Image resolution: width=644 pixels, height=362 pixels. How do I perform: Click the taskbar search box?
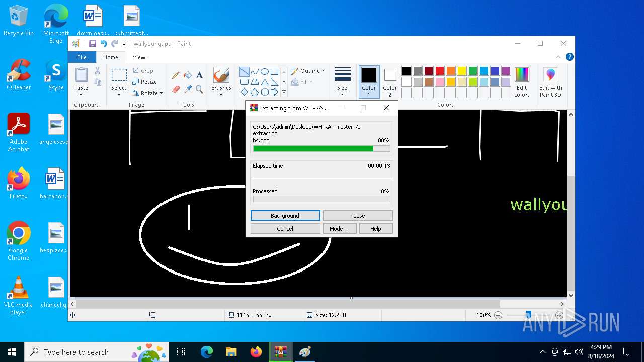pyautogui.click(x=98, y=352)
